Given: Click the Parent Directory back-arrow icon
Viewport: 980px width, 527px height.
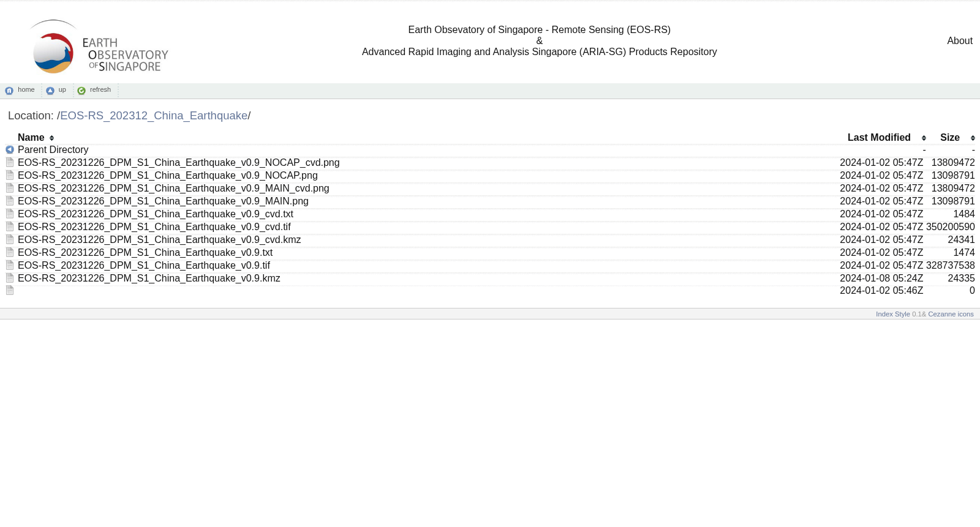Looking at the screenshot, I should [10, 149].
